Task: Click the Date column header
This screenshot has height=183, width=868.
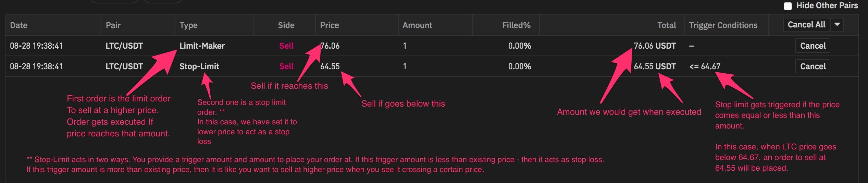Action: pyautogui.click(x=19, y=25)
